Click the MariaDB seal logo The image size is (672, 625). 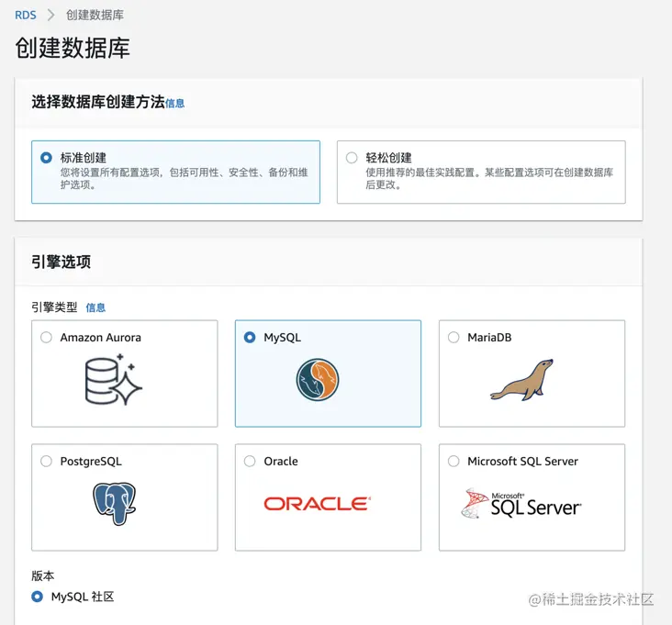point(521,380)
